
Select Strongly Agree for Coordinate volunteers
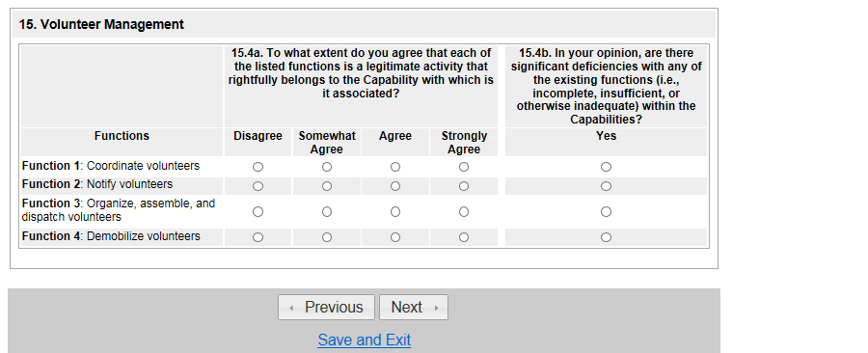(x=464, y=167)
